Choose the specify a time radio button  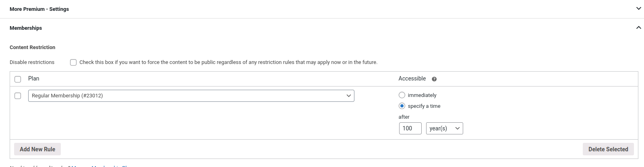click(402, 106)
